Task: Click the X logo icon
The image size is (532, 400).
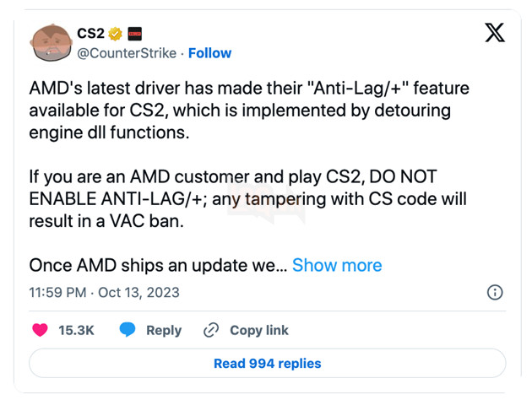Action: tap(496, 33)
